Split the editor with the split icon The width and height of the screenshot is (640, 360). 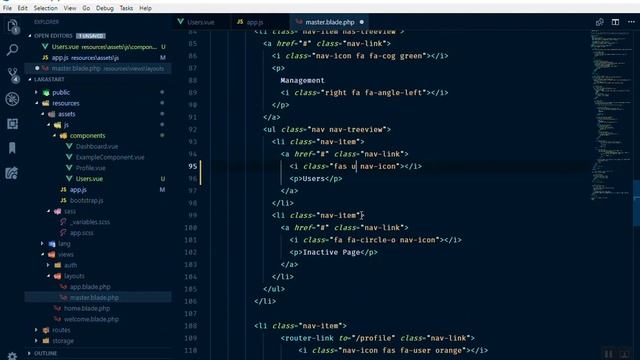click(615, 22)
